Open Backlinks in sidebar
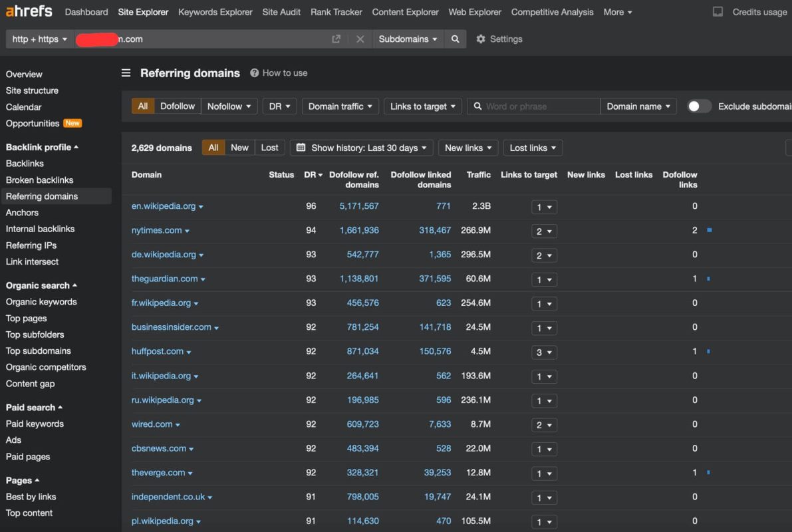This screenshot has width=792, height=532. [25, 163]
